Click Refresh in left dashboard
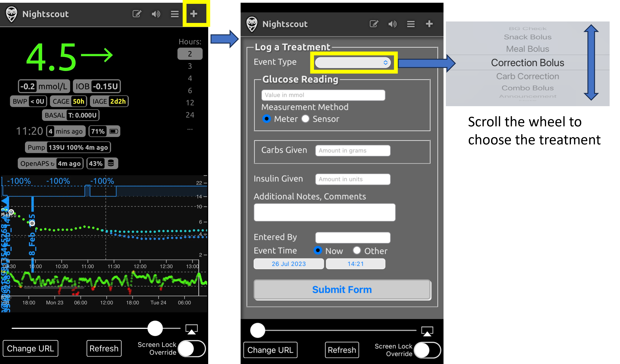 [104, 349]
